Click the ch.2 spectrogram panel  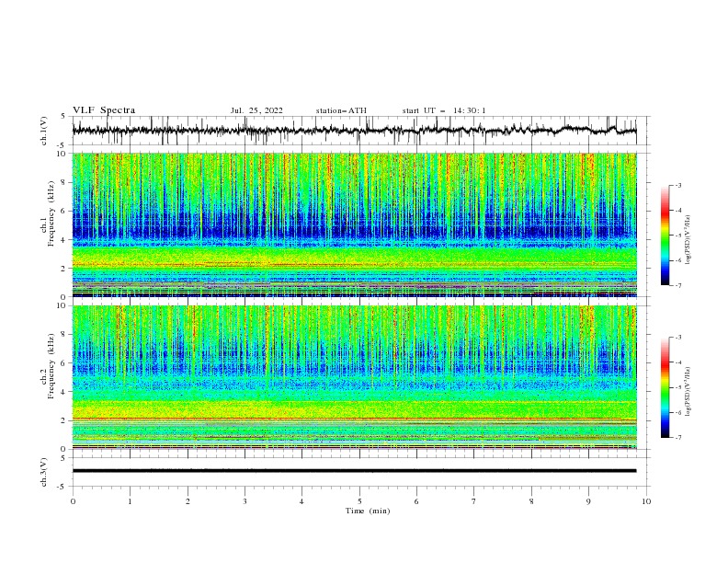click(x=354, y=377)
